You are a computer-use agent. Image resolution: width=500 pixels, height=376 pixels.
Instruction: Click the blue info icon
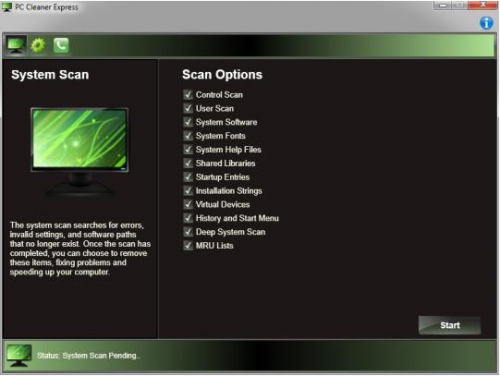[x=486, y=23]
